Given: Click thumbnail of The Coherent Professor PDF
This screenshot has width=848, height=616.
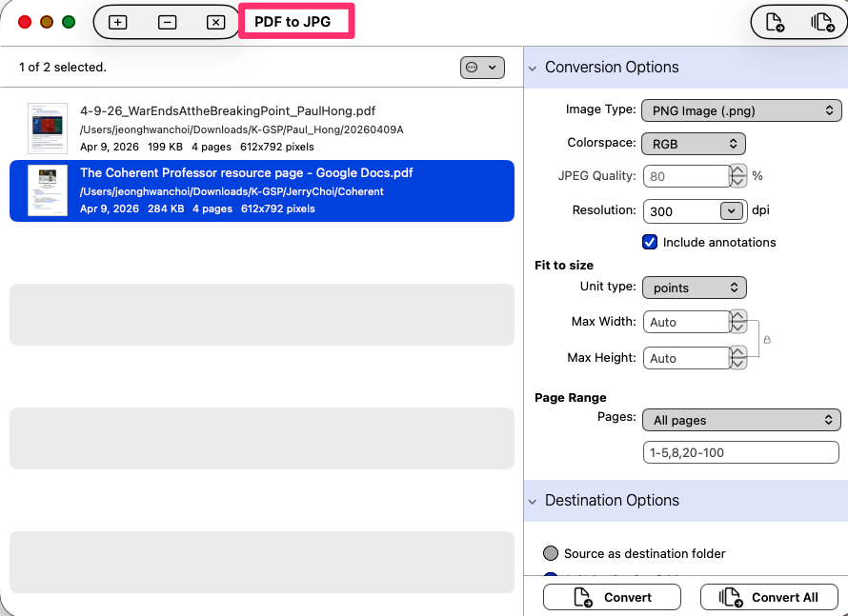Looking at the screenshot, I should click(48, 190).
